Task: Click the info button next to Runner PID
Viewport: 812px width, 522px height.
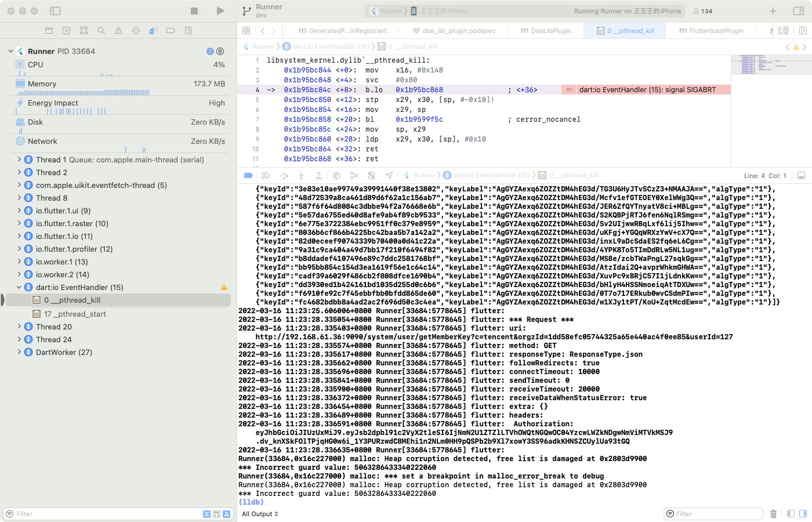Action: [210, 51]
